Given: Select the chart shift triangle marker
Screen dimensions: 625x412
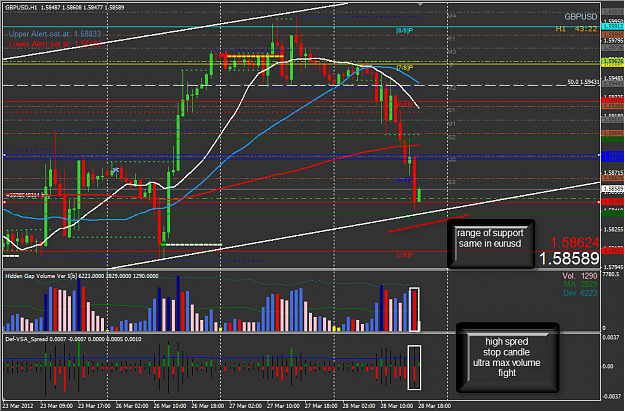Looking at the screenshot, I should click(420, 4).
